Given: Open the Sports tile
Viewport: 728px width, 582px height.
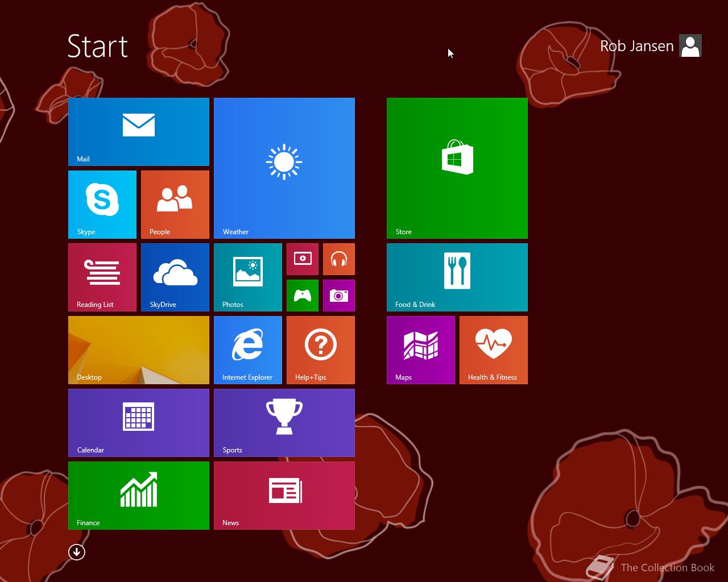Looking at the screenshot, I should 284,423.
